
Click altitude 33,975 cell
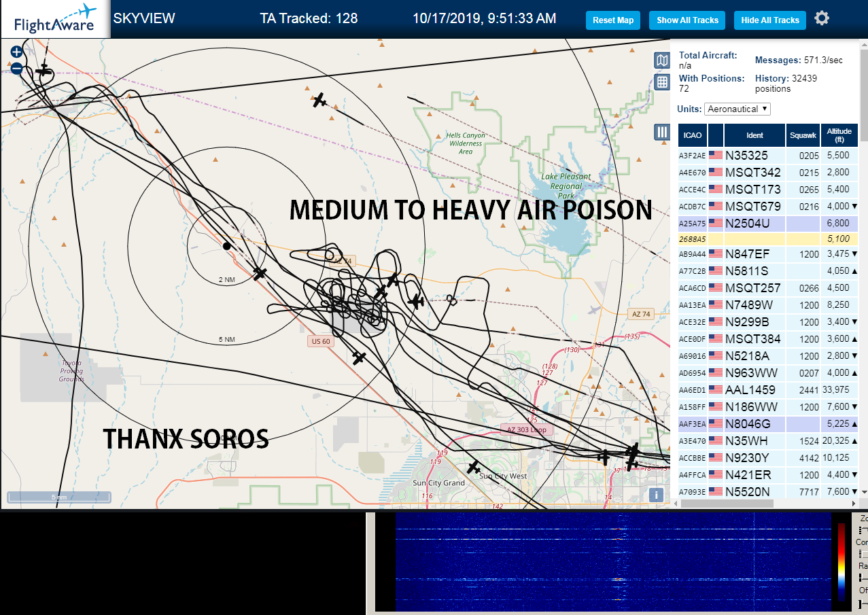click(839, 389)
